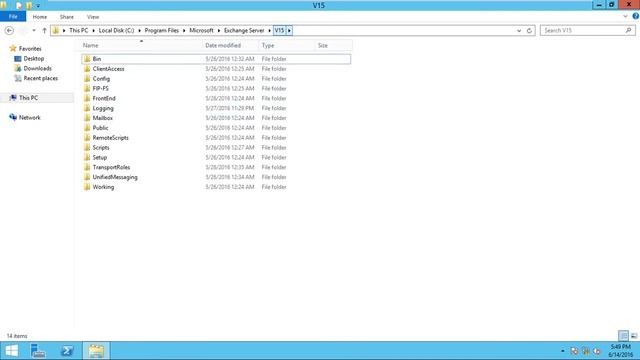This screenshot has height=360, width=640.
Task: Switch to Large icons view in status bar
Action: tap(634, 336)
